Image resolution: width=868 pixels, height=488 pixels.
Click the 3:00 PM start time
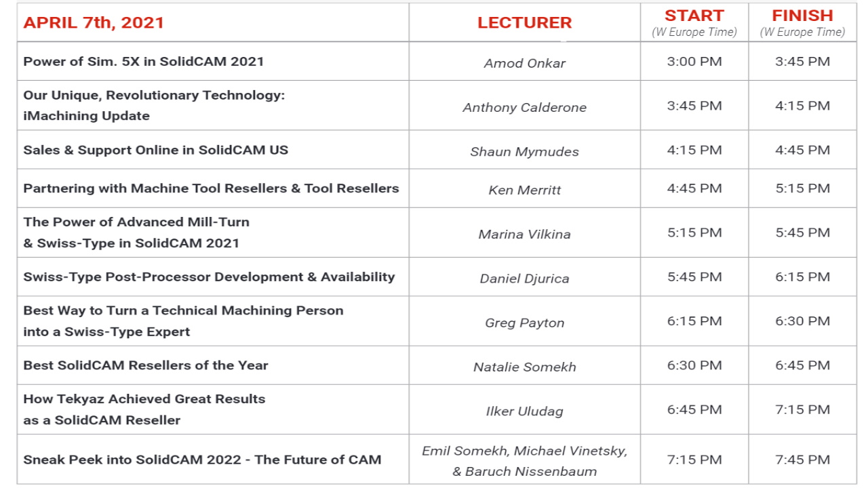[694, 62]
